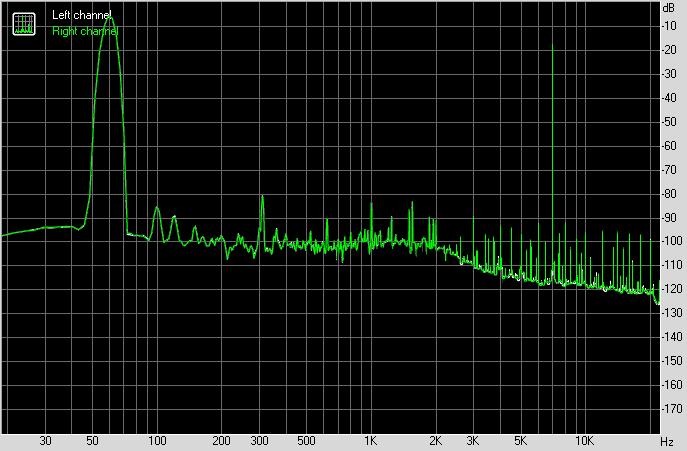687x451 pixels.
Task: Click the '3K' frequency axis label
Action: click(x=473, y=440)
